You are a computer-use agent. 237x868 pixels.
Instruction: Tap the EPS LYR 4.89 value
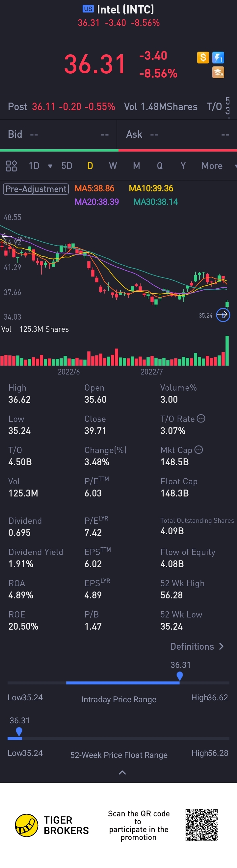tap(93, 595)
